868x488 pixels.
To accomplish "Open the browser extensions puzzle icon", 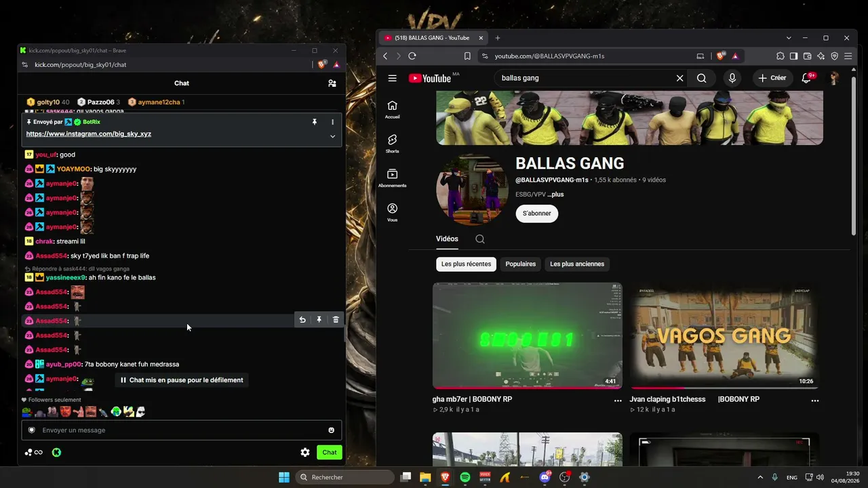I will click(781, 56).
